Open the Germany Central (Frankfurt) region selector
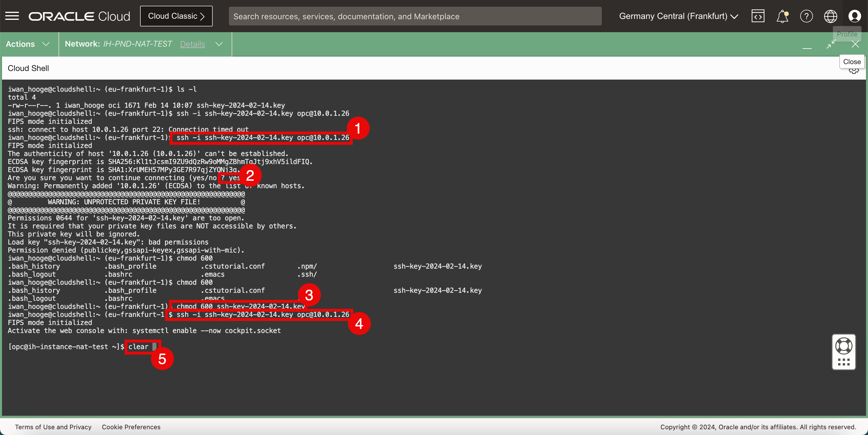This screenshot has height=435, width=868. [678, 16]
